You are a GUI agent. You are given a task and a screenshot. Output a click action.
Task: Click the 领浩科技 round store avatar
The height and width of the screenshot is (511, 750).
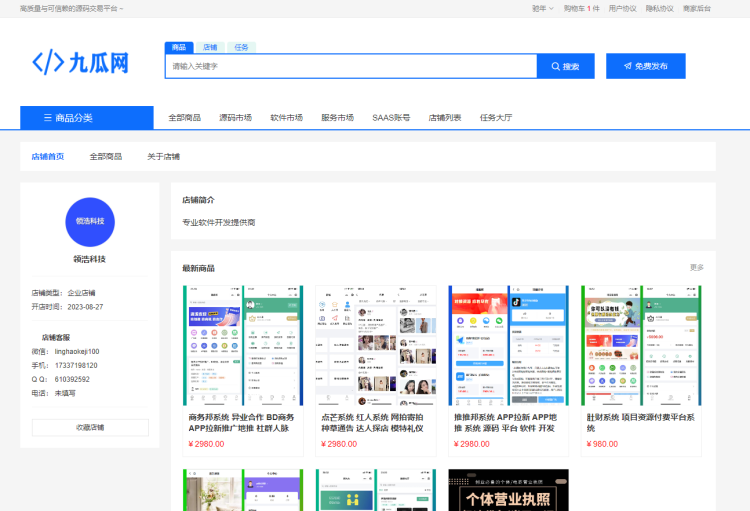point(90,220)
